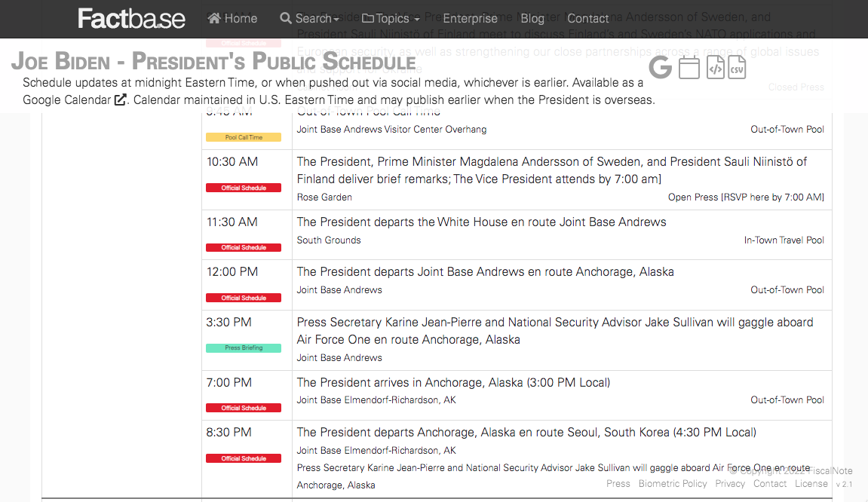This screenshot has width=868, height=502.
Task: Click the green Press Briefing tag
Action: click(244, 348)
